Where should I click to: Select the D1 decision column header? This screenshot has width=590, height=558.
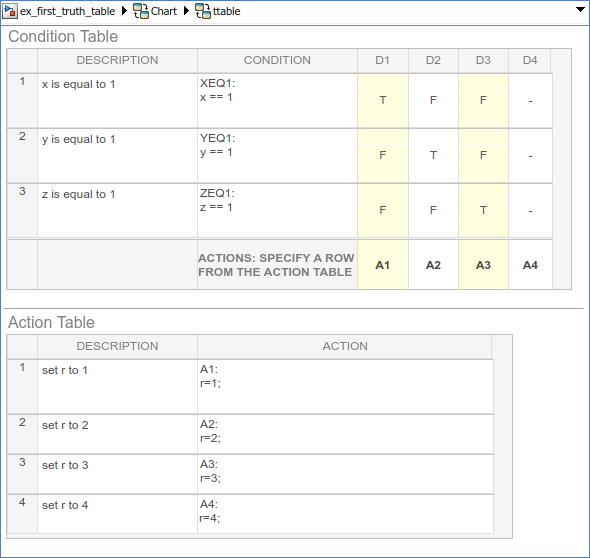click(x=383, y=60)
